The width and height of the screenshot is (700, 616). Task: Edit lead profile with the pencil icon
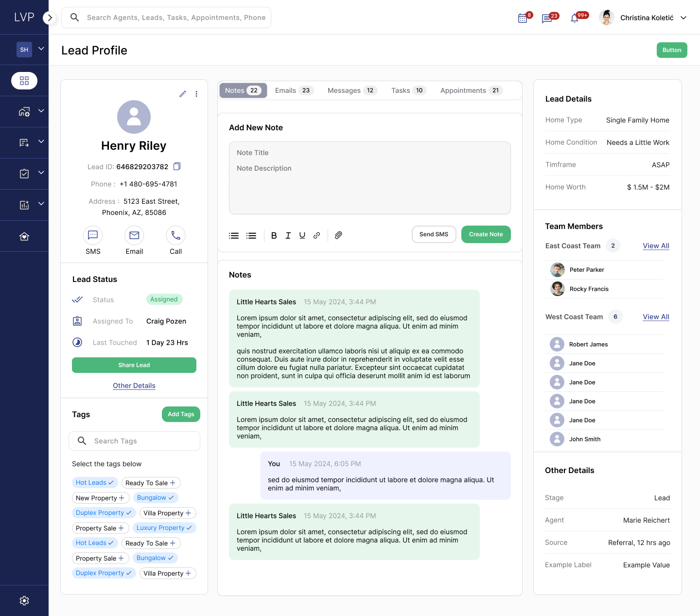tap(183, 94)
